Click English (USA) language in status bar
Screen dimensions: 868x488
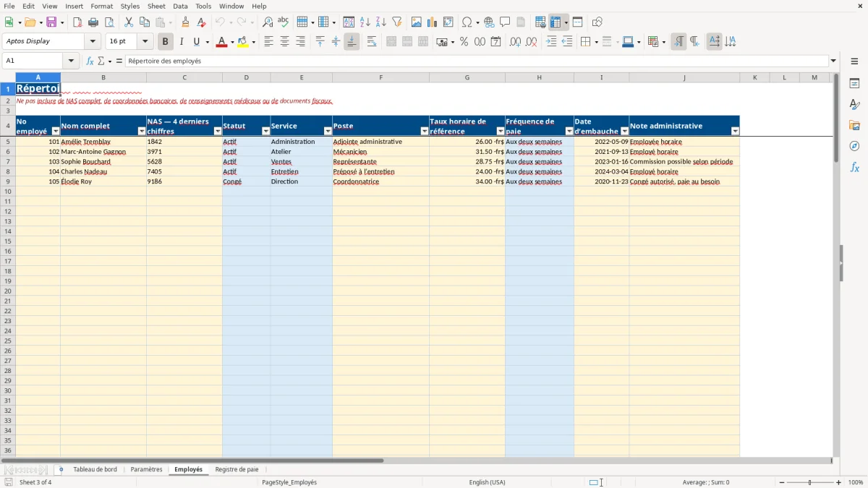(x=488, y=482)
